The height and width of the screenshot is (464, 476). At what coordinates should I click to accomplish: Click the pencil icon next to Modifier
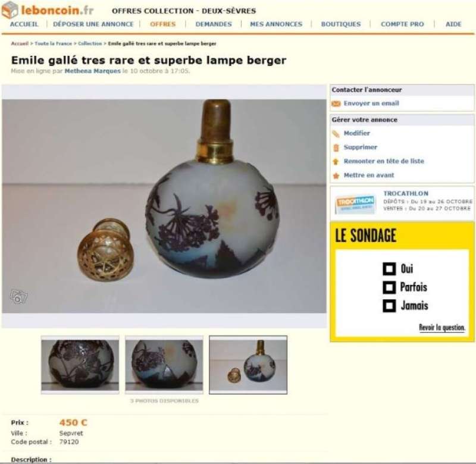tap(336, 133)
